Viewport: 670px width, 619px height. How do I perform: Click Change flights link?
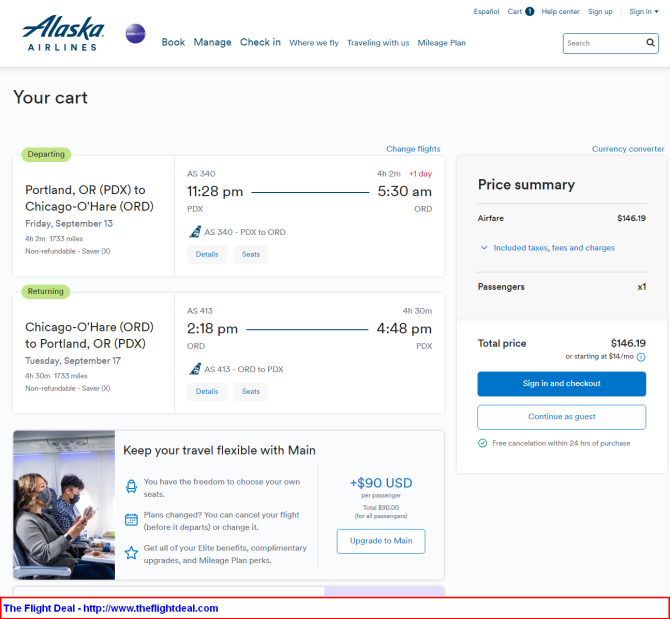click(x=413, y=149)
